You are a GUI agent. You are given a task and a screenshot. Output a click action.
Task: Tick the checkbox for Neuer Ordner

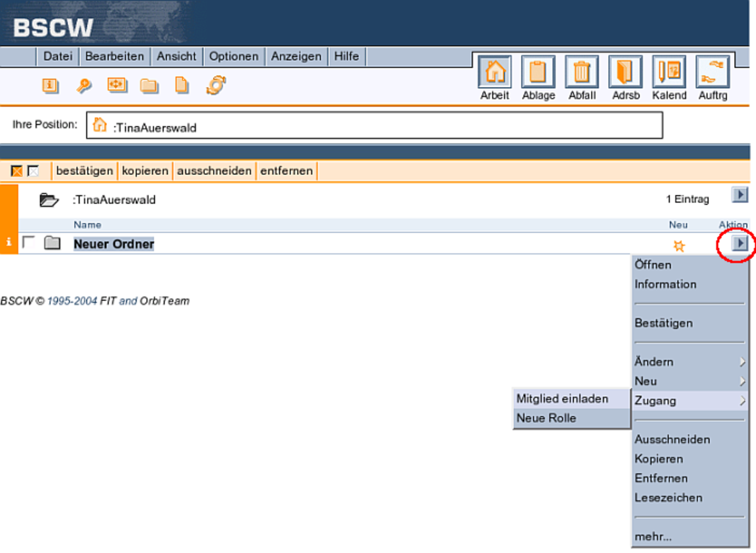point(29,242)
